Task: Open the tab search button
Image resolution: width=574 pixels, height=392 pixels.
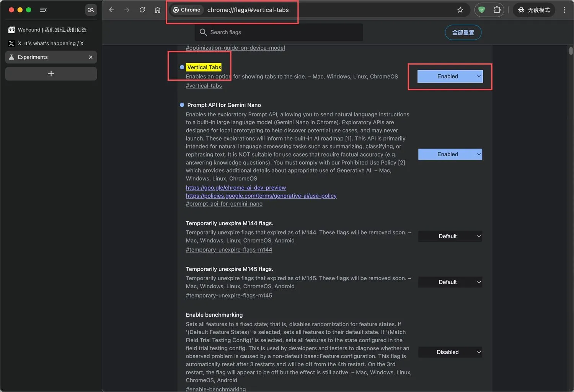Action: point(91,10)
